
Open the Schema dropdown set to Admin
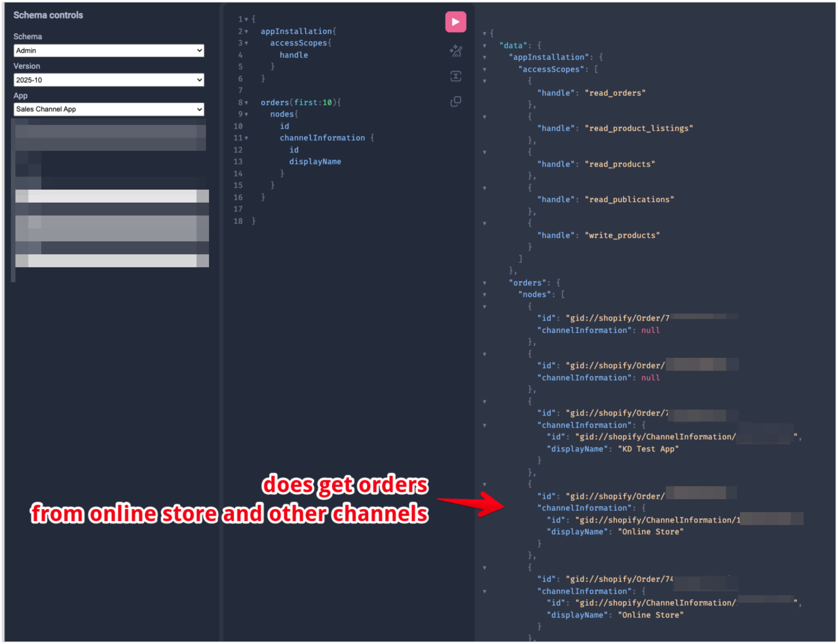[108, 51]
